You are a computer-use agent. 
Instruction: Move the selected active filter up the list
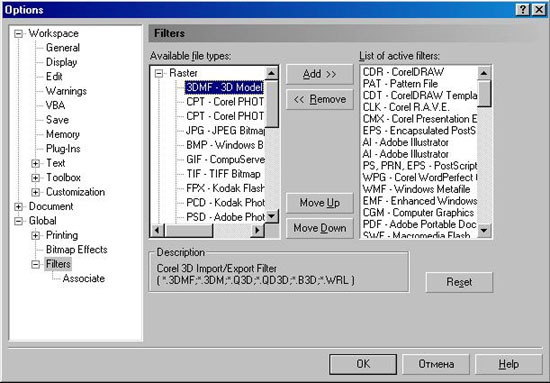click(320, 203)
